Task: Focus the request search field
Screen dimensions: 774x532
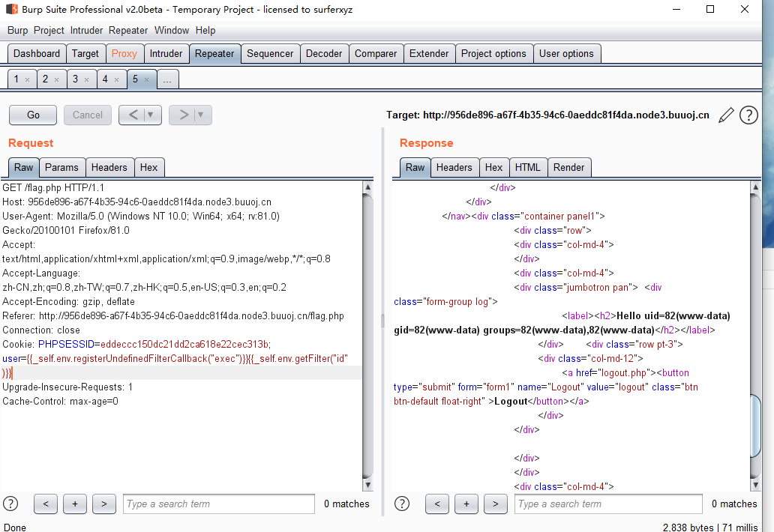Action: click(219, 504)
